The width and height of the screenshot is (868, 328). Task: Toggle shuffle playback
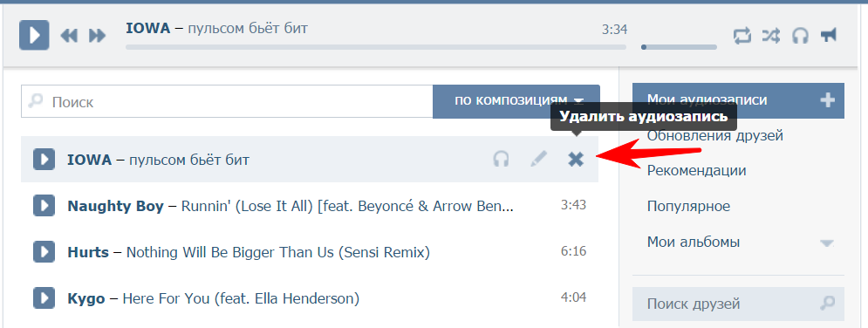(770, 36)
